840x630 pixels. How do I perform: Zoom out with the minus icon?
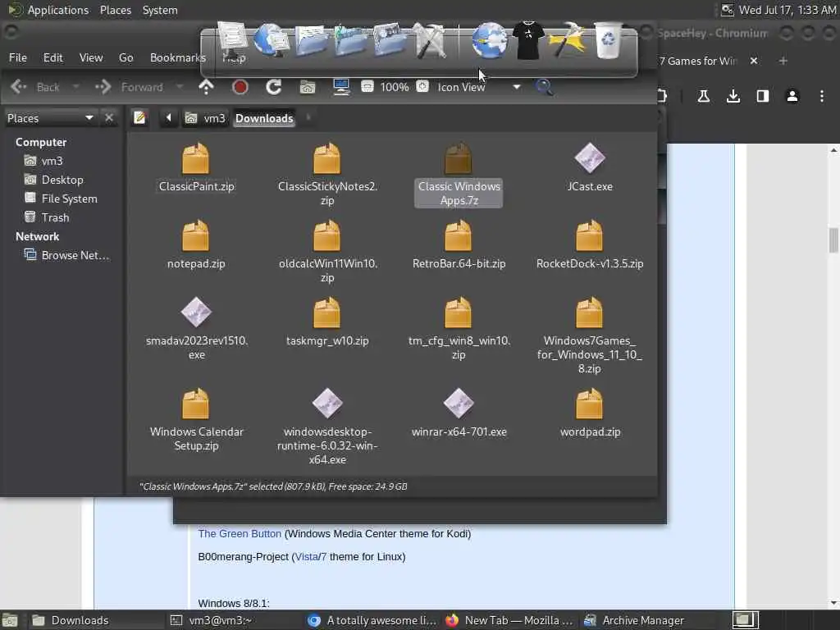(x=367, y=86)
